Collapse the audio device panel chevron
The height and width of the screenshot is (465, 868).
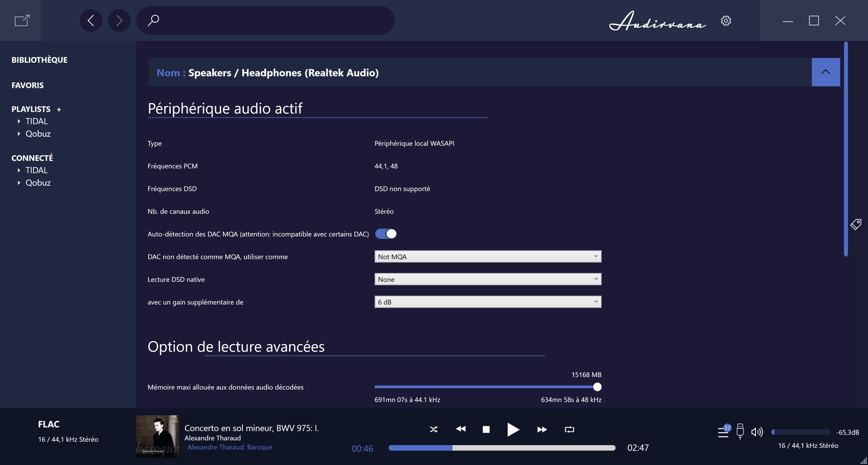[x=825, y=72]
